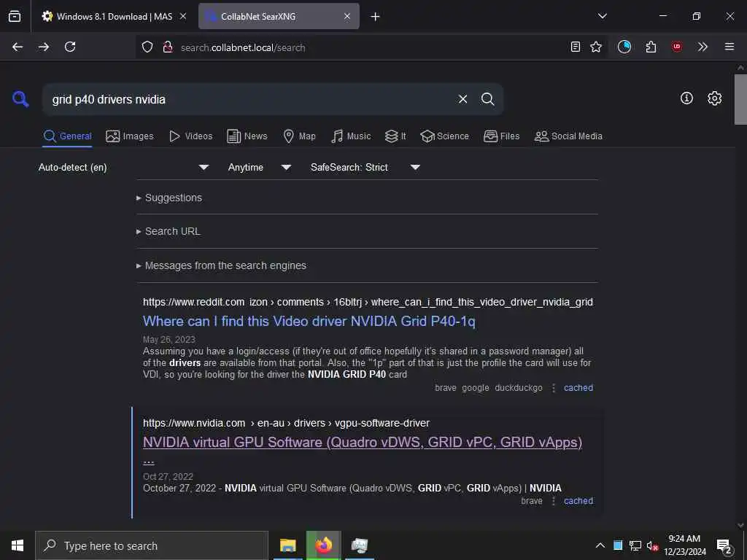Switch to the News tab
Screen dimensions: 747x560
[x=247, y=136]
